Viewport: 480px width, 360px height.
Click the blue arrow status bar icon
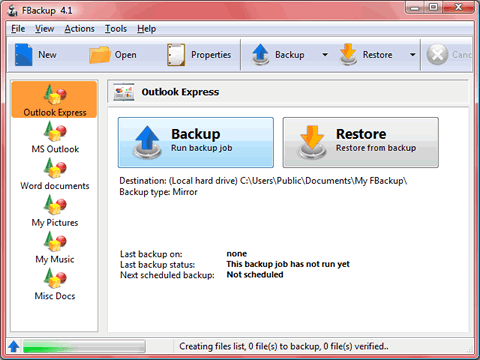(14, 346)
